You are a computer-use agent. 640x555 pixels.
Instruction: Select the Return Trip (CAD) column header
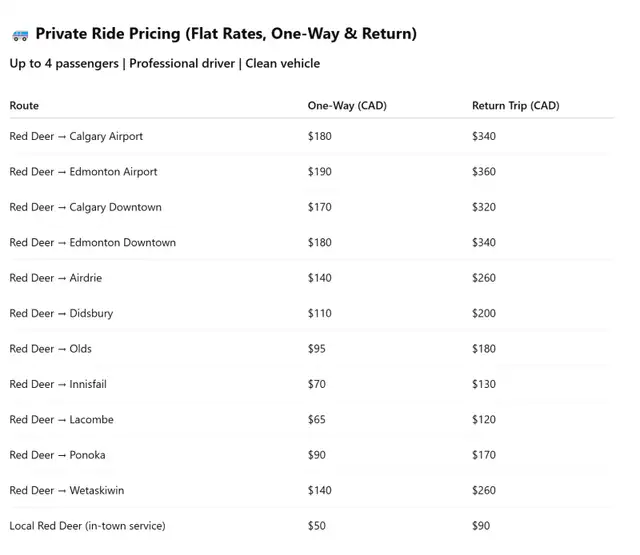(516, 106)
